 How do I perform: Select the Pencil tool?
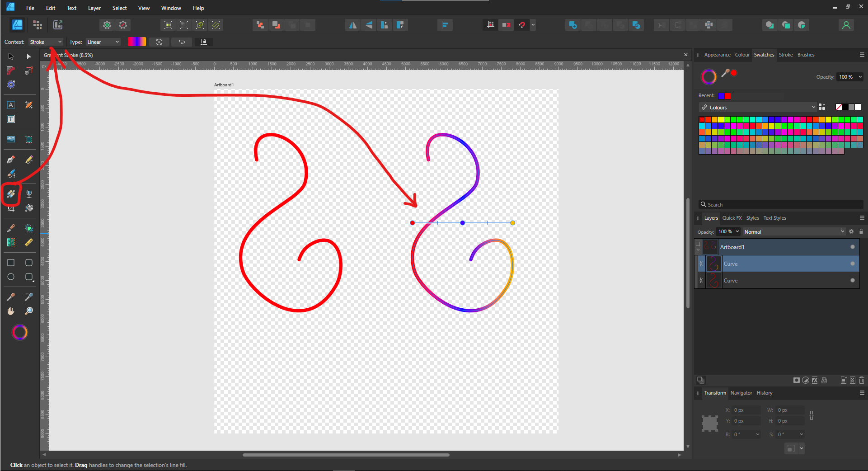[x=29, y=160]
